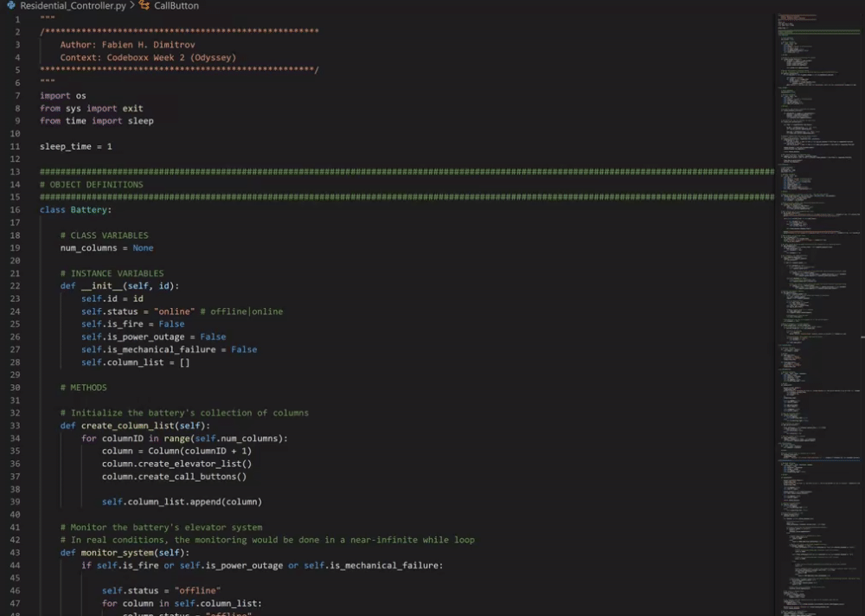
Task: Click the create_column_list method name
Action: point(128,425)
